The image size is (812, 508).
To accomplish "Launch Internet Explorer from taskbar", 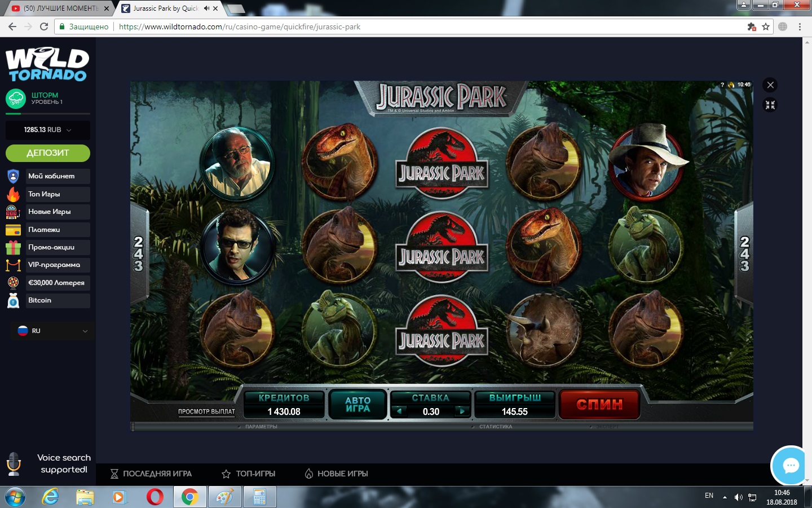I will [51, 497].
